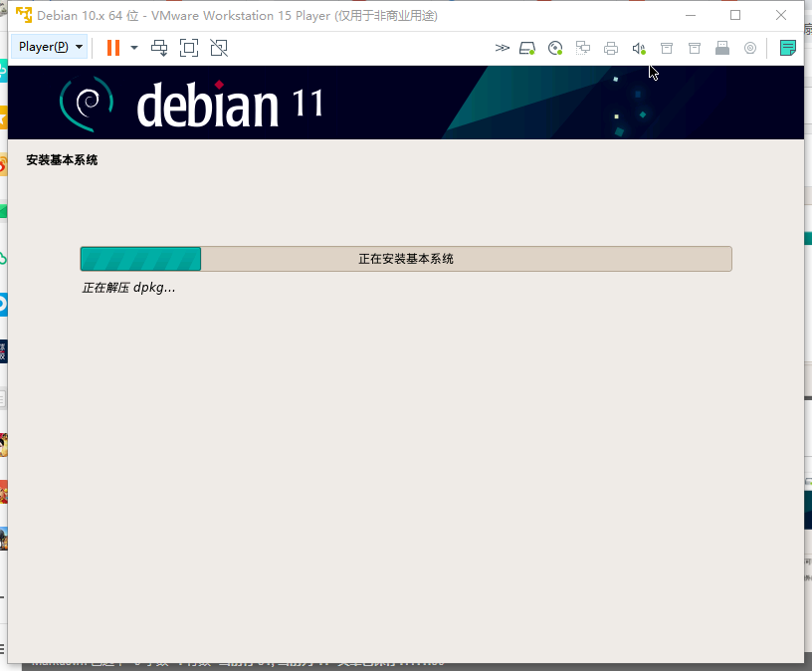The width and height of the screenshot is (812, 671).
Task: Maximize the VMware Player window
Action: [x=735, y=15]
